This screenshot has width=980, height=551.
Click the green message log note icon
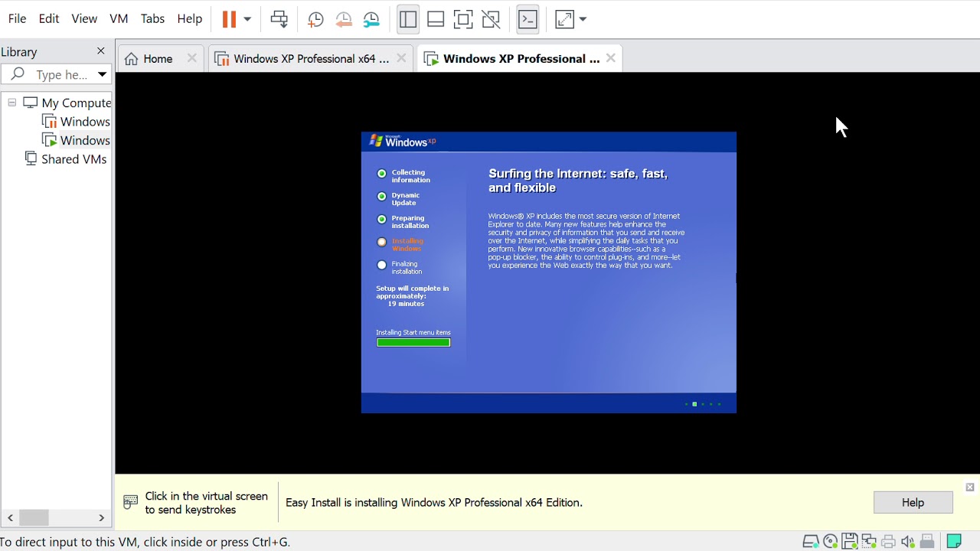[x=954, y=542]
